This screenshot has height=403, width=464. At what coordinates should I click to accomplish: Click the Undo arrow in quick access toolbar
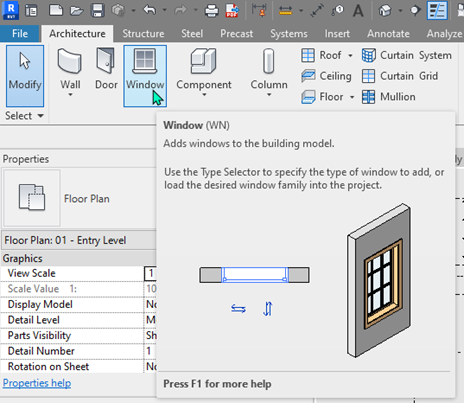click(x=150, y=10)
